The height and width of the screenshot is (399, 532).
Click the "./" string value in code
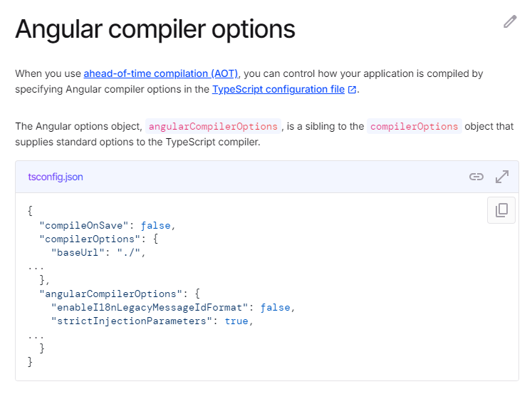[129, 253]
